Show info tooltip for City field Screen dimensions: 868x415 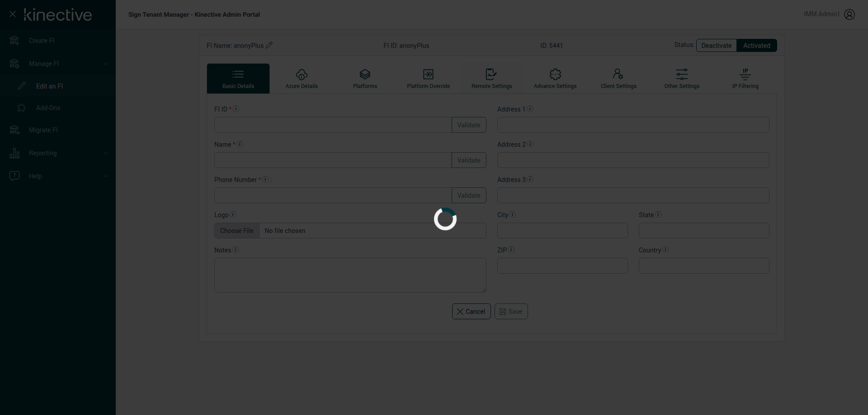coord(513,214)
